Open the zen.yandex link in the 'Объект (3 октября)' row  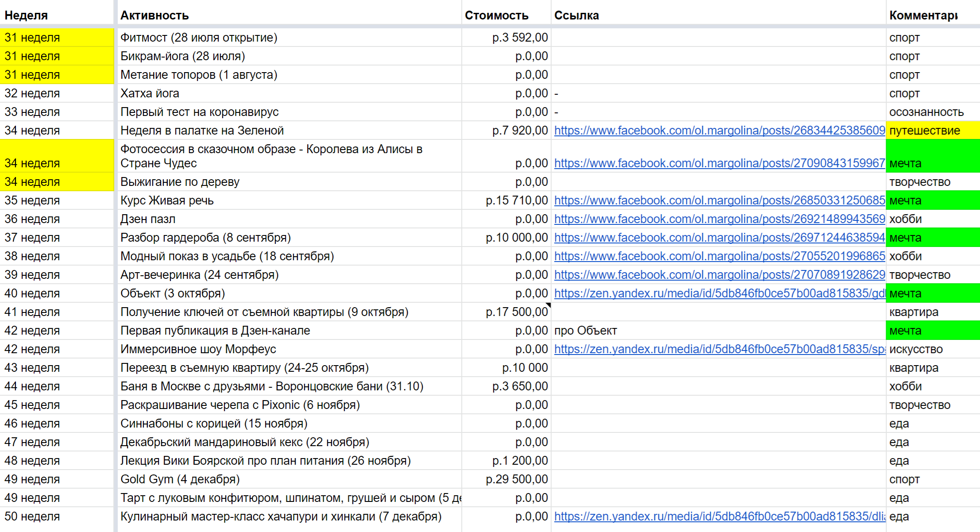pyautogui.click(x=719, y=293)
